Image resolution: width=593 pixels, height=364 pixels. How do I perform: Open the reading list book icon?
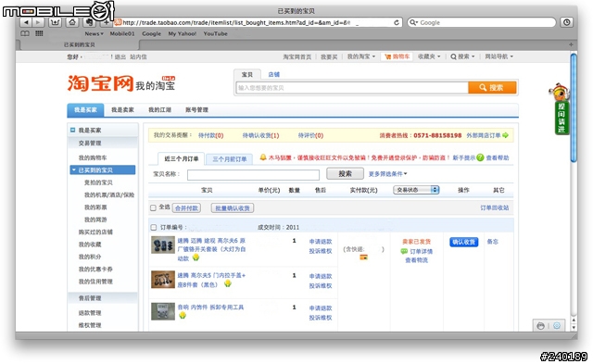[x=25, y=33]
